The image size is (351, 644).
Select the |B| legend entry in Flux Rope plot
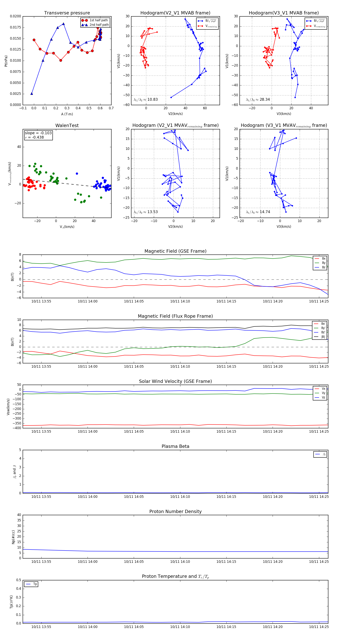(320, 337)
